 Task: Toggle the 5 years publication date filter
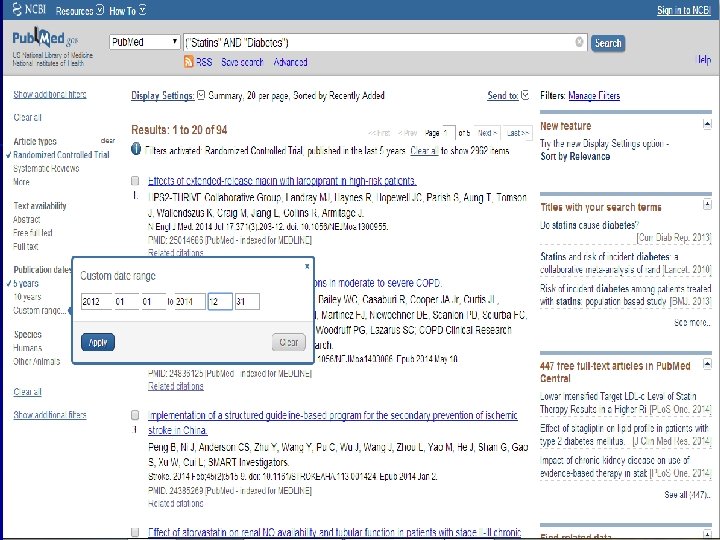click(26, 283)
